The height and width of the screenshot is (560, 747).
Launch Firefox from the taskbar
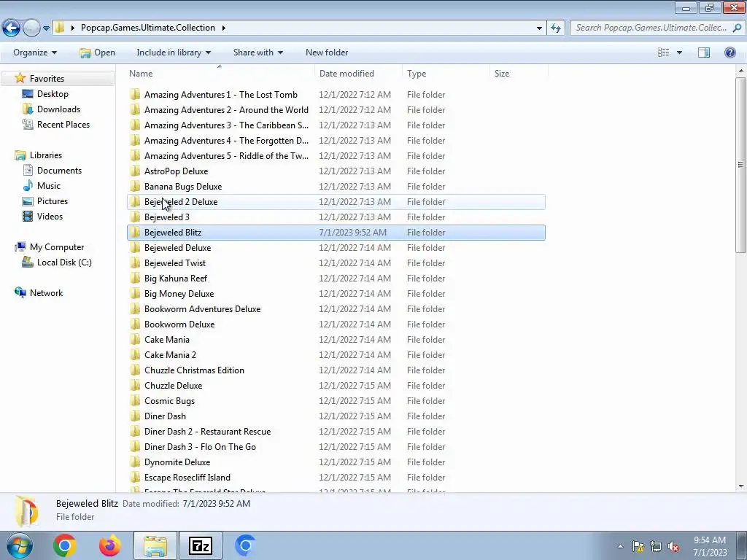pyautogui.click(x=109, y=545)
